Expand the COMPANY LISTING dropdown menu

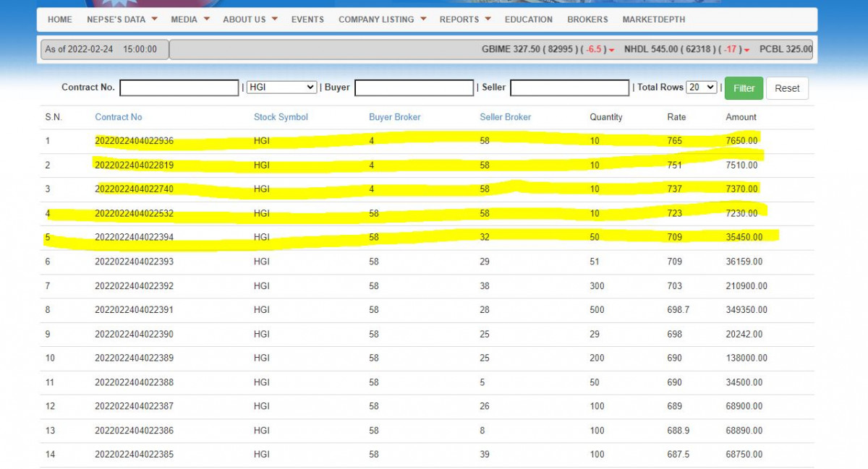[x=383, y=20]
